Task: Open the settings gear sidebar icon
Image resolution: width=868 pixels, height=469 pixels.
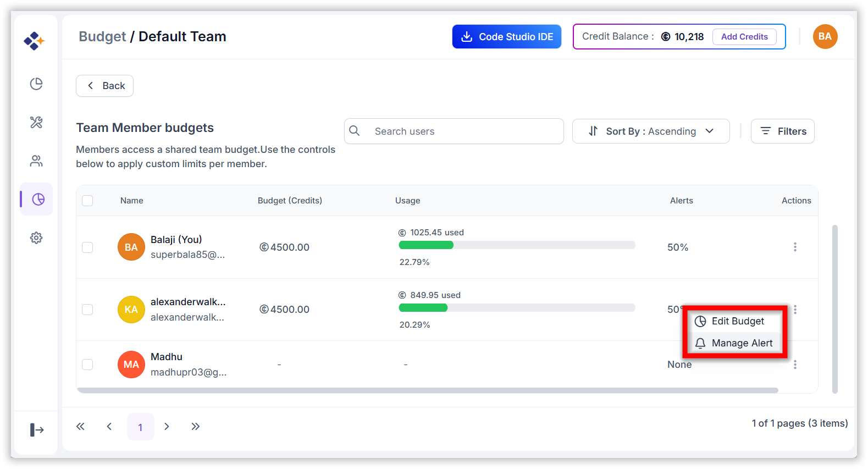Action: click(x=36, y=238)
